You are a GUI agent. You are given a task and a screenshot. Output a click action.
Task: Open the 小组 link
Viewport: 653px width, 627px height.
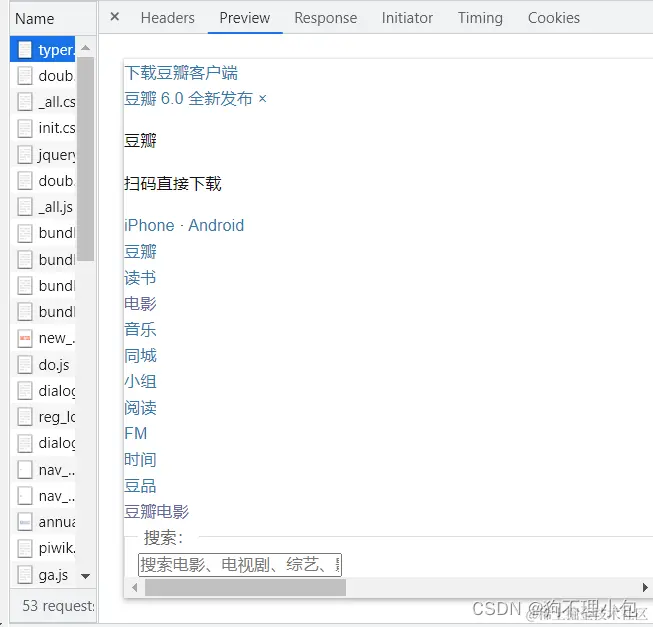(x=140, y=381)
